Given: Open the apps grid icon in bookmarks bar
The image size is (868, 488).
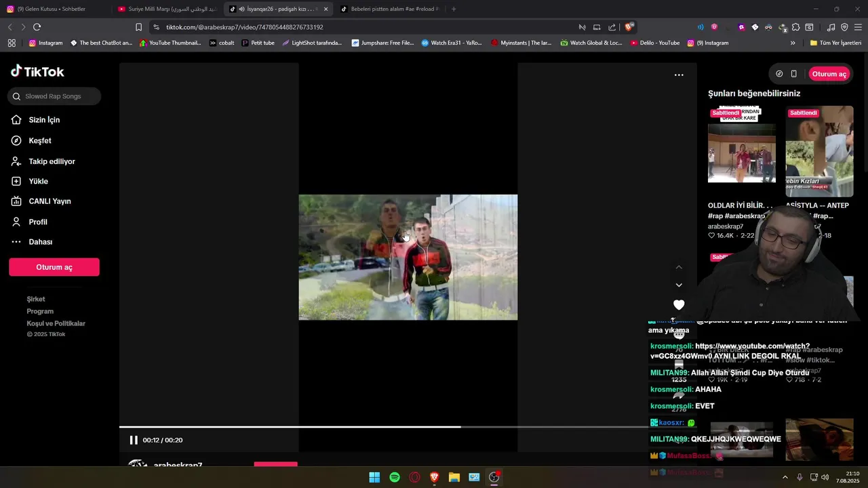Looking at the screenshot, I should (x=12, y=43).
